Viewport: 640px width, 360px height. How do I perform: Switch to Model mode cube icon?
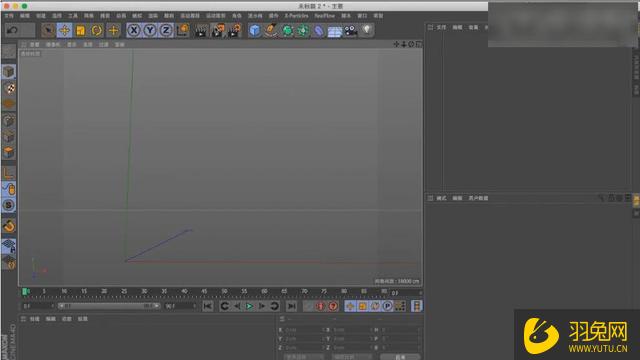pyautogui.click(x=9, y=72)
